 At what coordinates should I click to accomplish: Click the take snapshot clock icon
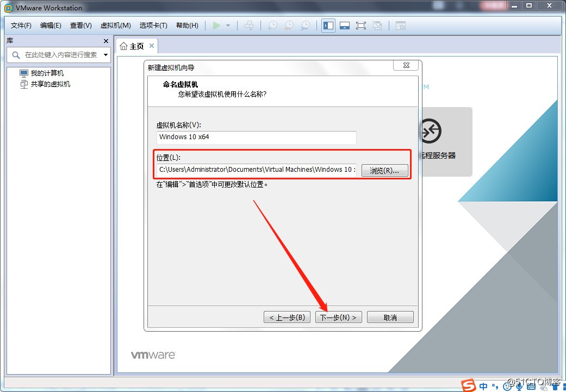[x=272, y=26]
